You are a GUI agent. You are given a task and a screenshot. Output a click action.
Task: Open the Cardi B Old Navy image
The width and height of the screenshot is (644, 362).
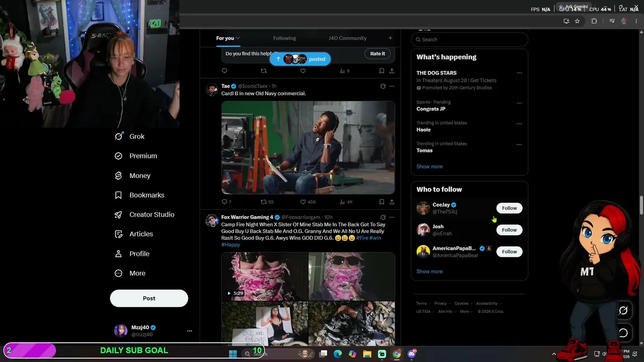pyautogui.click(x=308, y=147)
